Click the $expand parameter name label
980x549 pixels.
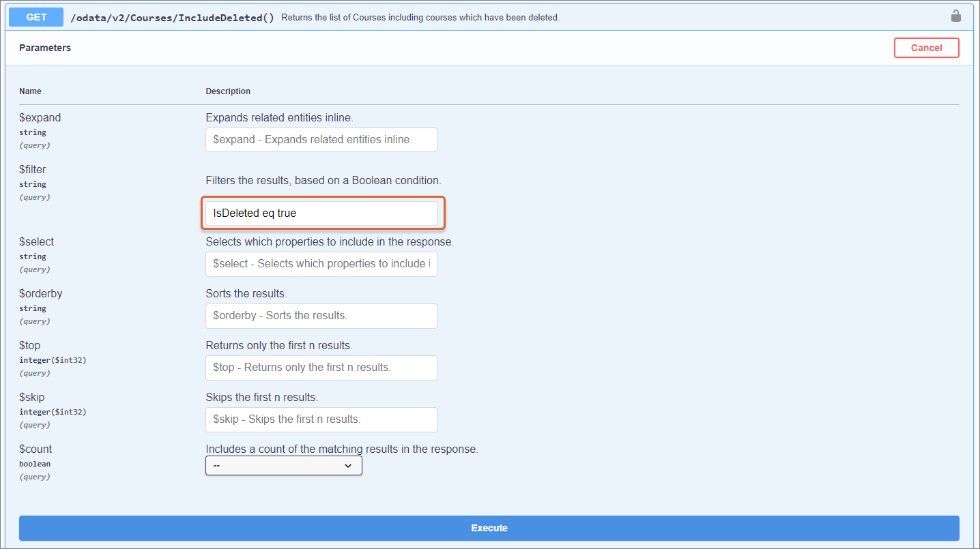40,117
